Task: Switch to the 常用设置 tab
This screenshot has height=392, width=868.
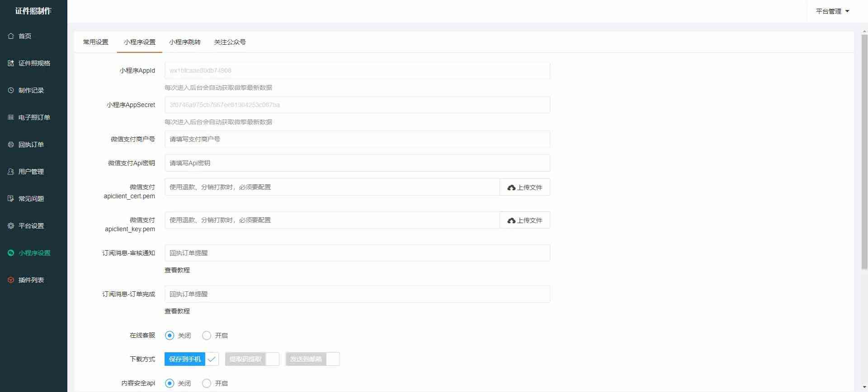Action: 95,42
